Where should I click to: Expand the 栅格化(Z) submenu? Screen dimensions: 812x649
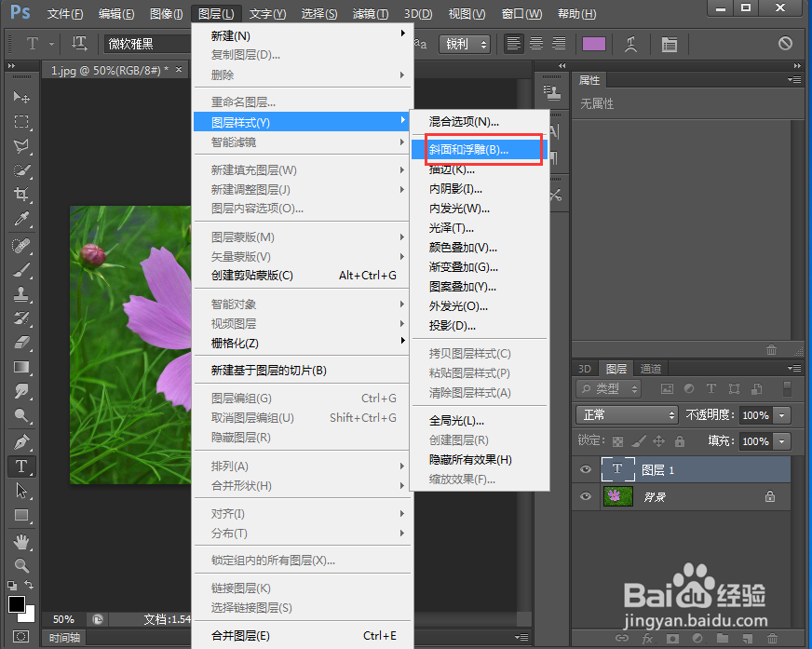coord(303,343)
